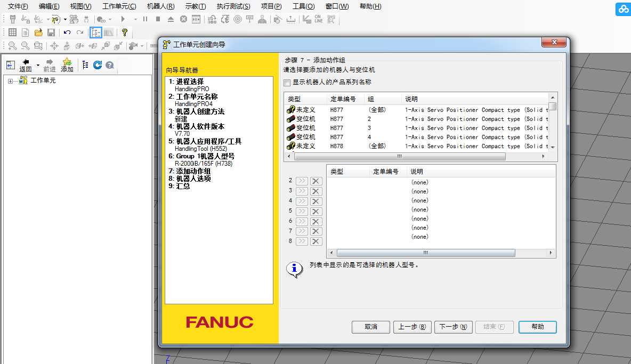This screenshot has width=631, height=364.
Task: Click the save floppy disk icon
Action: 51,32
